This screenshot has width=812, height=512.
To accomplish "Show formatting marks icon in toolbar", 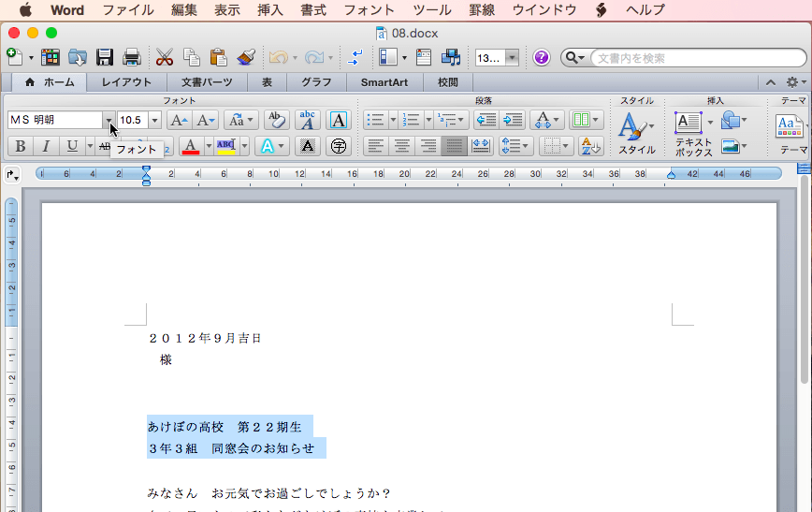I will (355, 57).
